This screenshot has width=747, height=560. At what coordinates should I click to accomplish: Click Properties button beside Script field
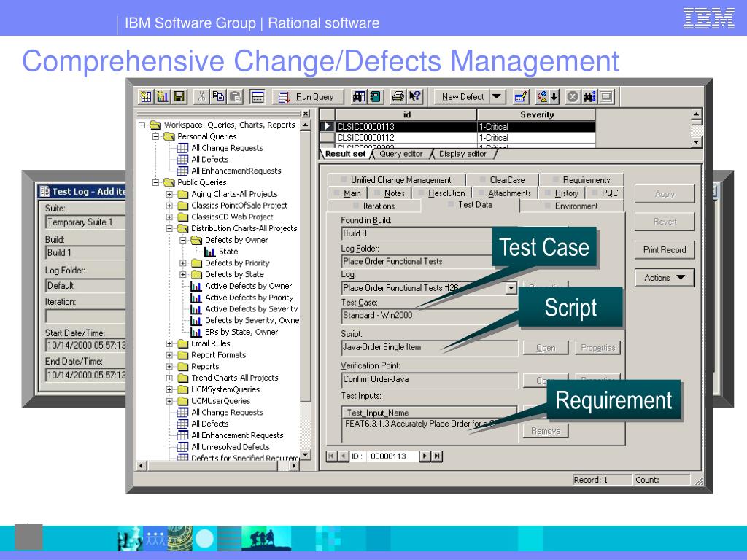click(597, 348)
